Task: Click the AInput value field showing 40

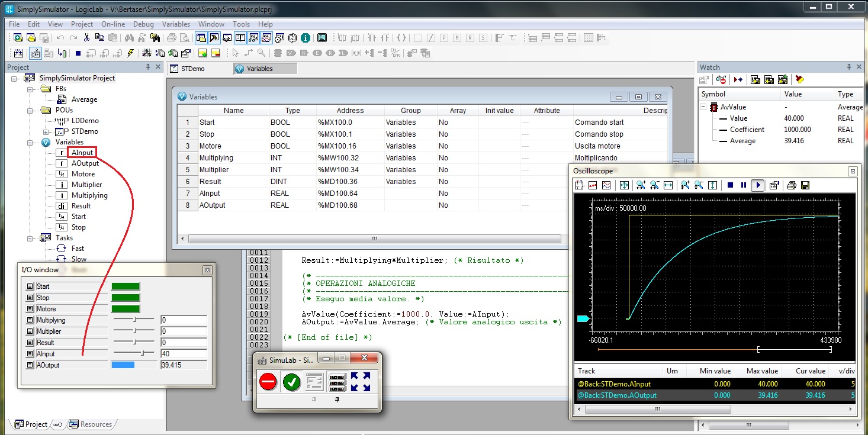Action: point(183,354)
